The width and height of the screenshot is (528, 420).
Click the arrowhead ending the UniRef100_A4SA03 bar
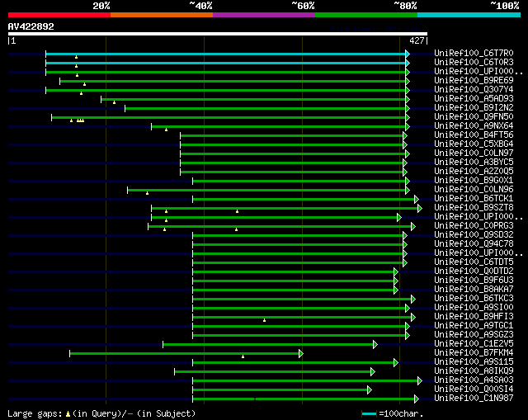[x=420, y=380]
